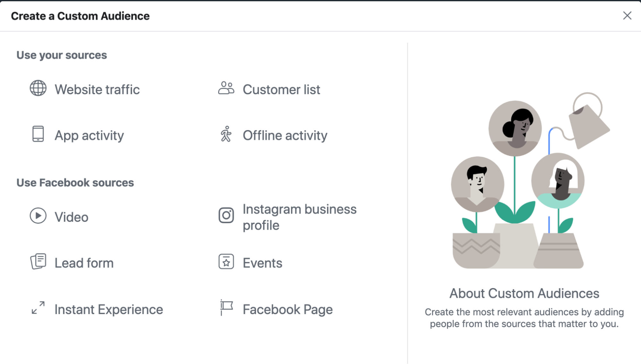Click the Video source icon
The width and height of the screenshot is (641, 364).
[38, 217]
